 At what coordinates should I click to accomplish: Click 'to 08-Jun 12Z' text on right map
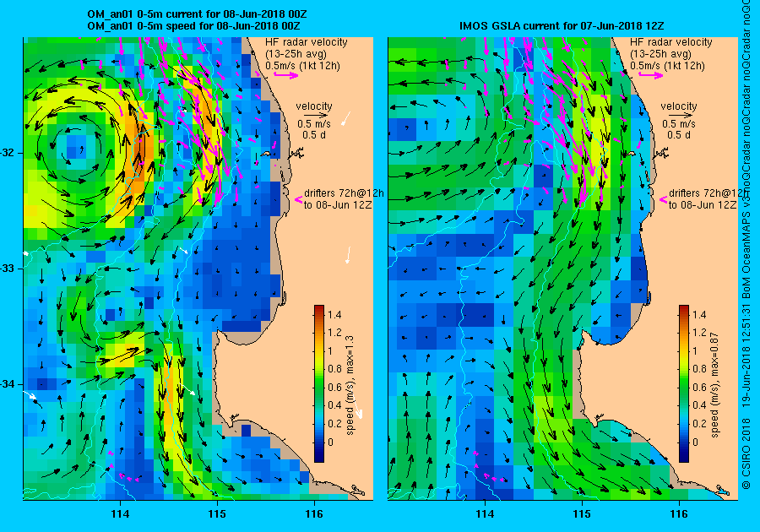(703, 205)
